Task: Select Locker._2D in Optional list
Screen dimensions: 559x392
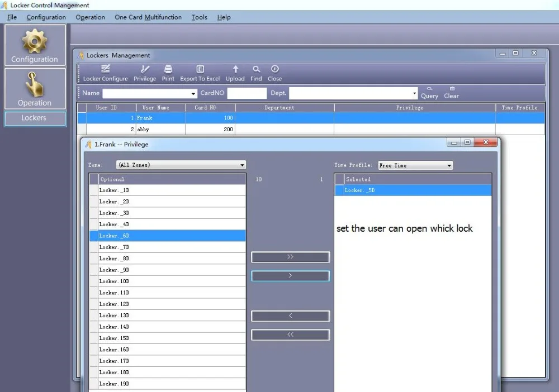Action: (168, 202)
